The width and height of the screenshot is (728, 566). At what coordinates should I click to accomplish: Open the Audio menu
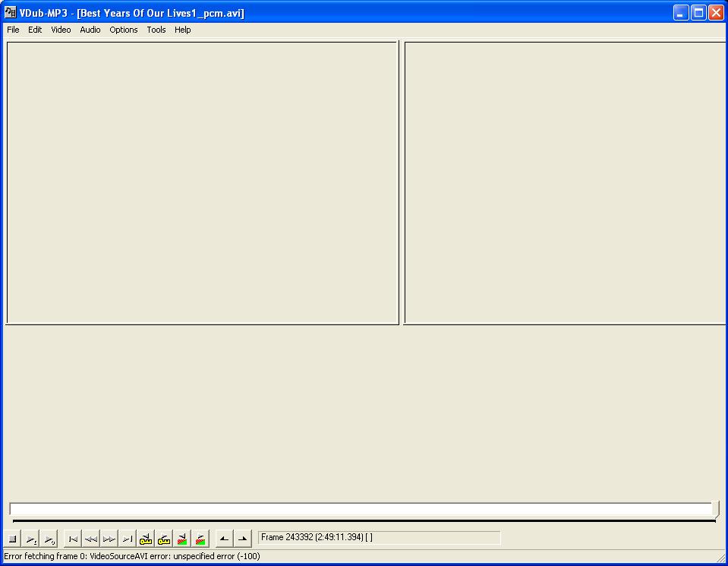90,30
